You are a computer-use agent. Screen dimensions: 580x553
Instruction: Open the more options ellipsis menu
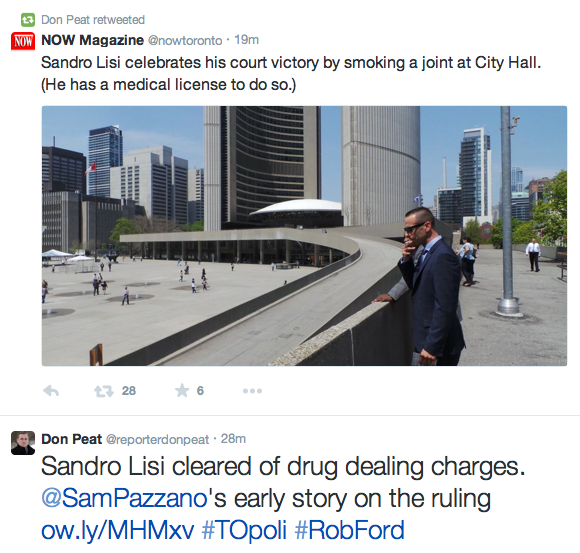pos(252,391)
